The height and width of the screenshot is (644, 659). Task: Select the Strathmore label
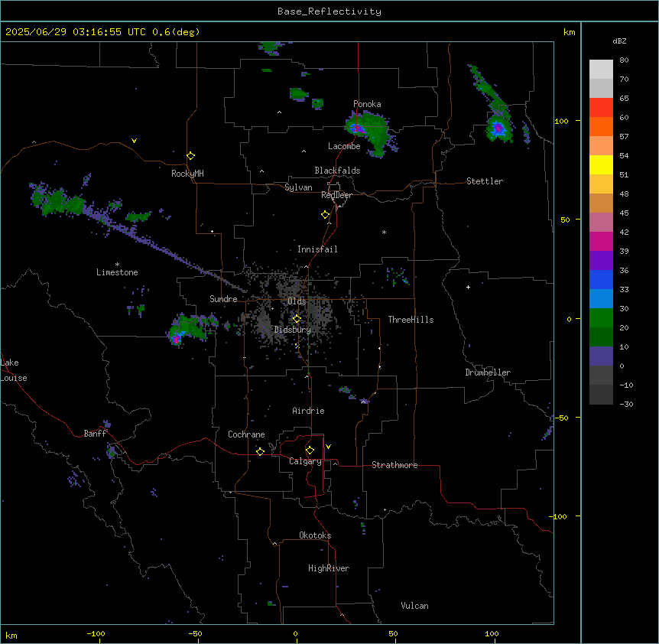(394, 465)
